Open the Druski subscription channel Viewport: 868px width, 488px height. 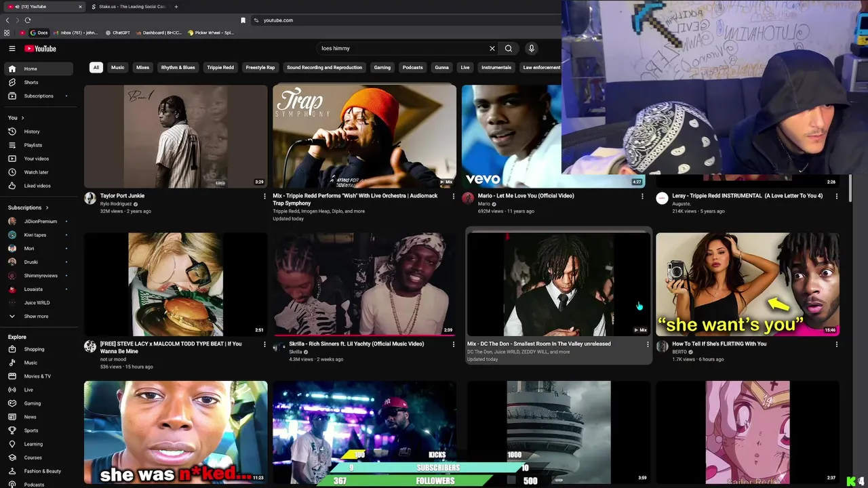[39, 262]
